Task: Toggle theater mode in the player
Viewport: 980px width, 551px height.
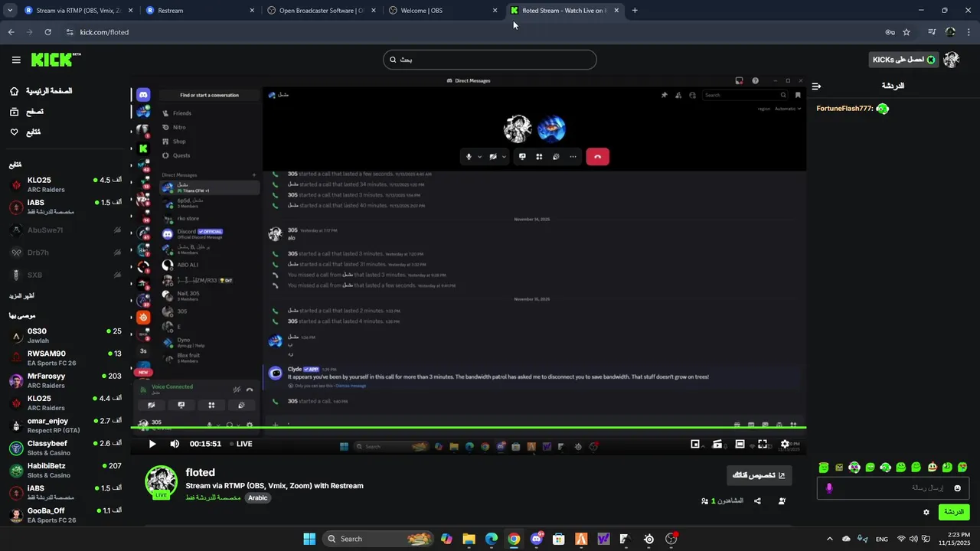Action: coord(740,444)
